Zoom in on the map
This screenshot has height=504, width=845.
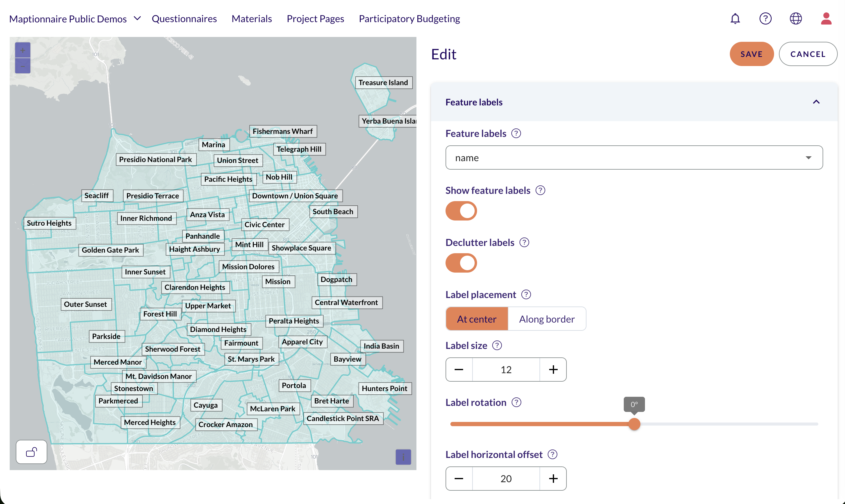click(x=23, y=50)
